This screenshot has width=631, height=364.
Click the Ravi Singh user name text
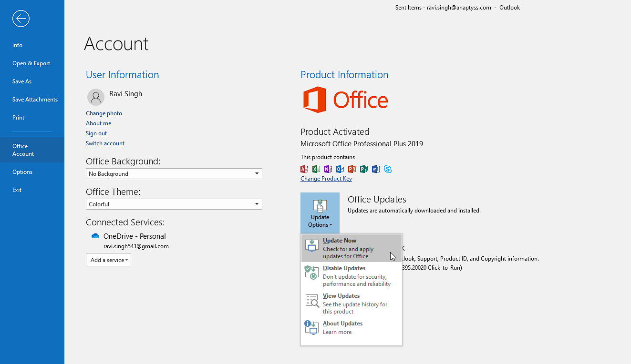click(x=125, y=93)
